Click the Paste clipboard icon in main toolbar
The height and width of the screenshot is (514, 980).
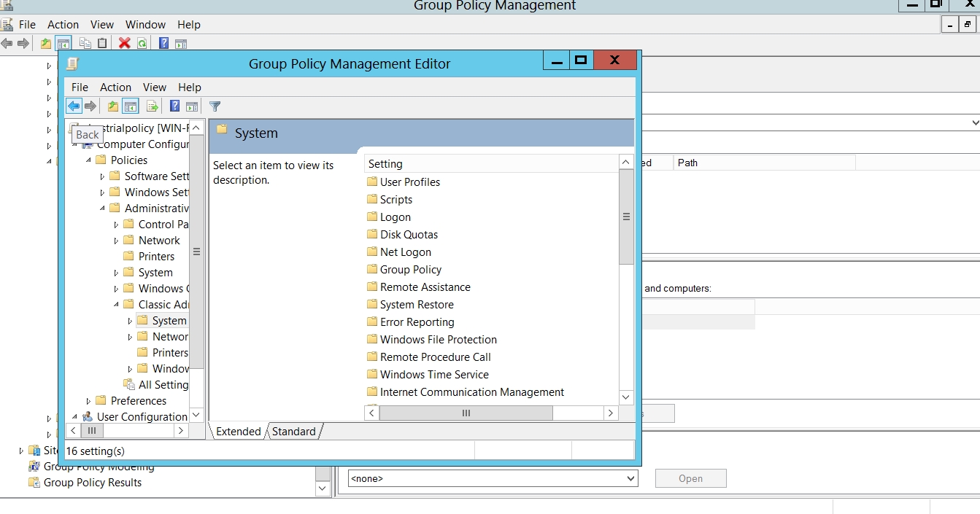[x=102, y=43]
